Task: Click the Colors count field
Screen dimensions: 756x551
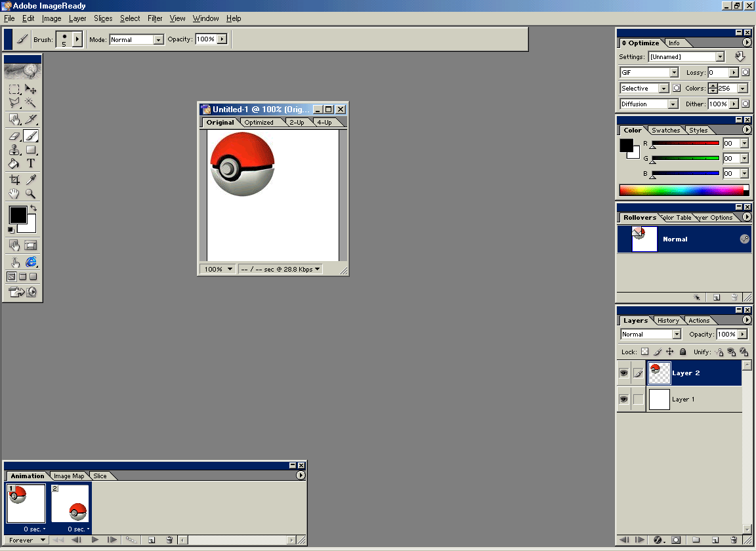Action: tap(728, 88)
